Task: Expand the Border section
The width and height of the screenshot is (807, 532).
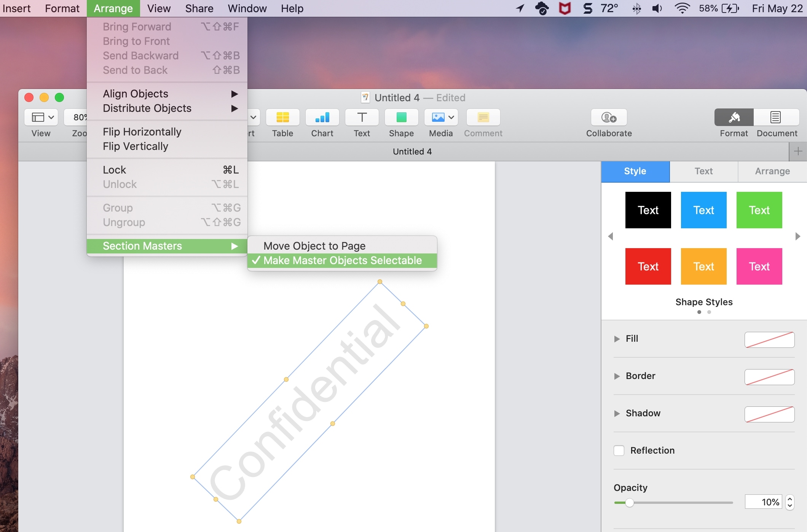Action: pos(617,376)
